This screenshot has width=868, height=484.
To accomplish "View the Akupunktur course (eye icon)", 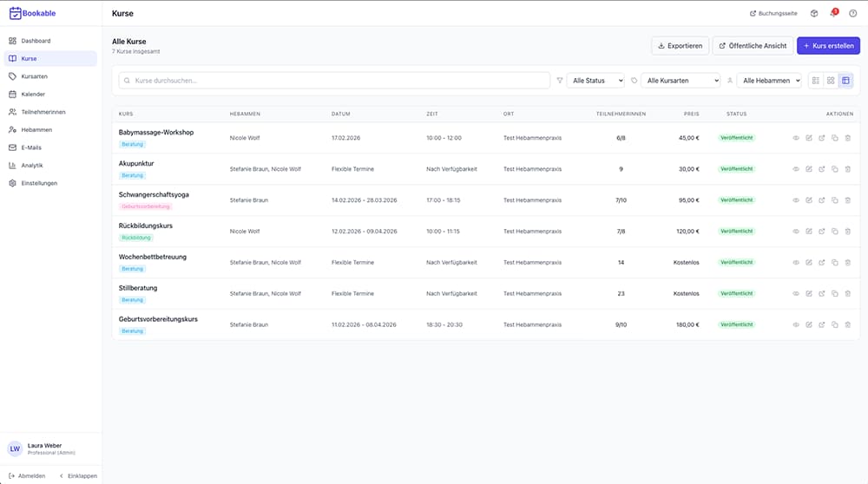I will (795, 169).
